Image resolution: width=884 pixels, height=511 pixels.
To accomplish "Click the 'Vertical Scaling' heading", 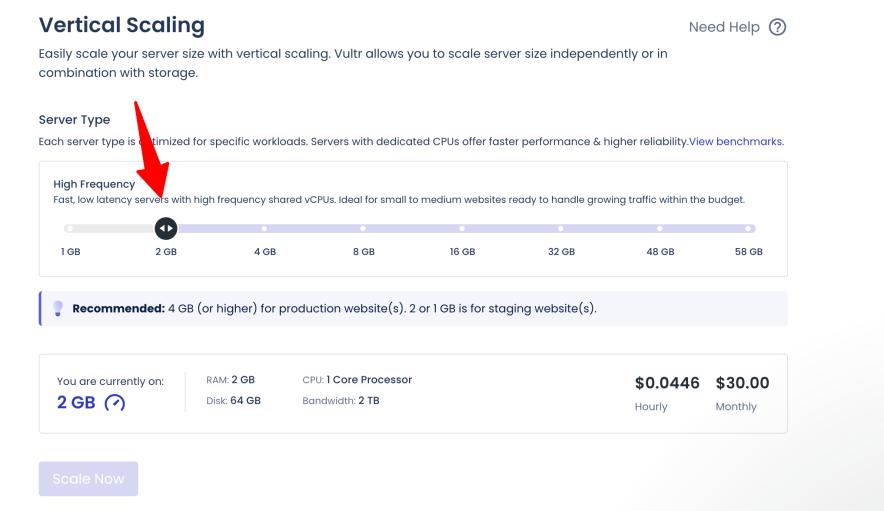I will tap(122, 25).
